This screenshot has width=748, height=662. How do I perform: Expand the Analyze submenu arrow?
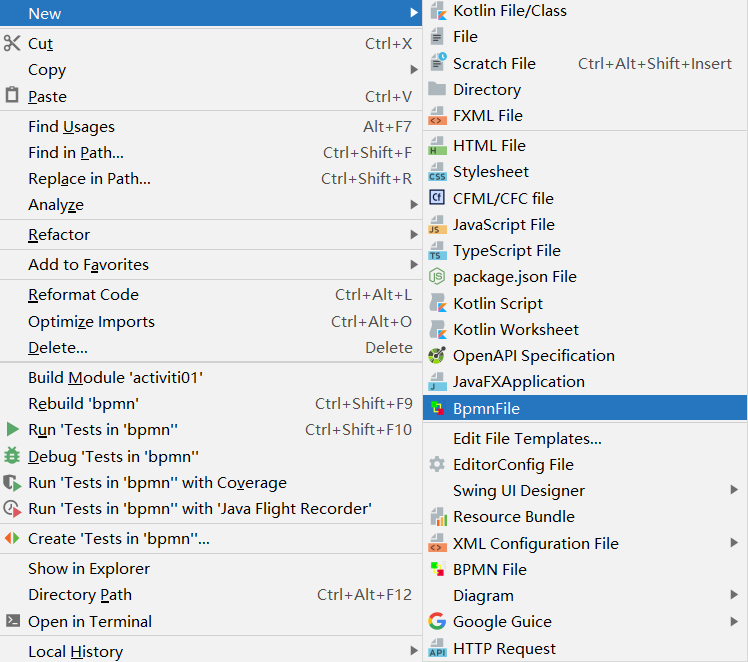(414, 205)
